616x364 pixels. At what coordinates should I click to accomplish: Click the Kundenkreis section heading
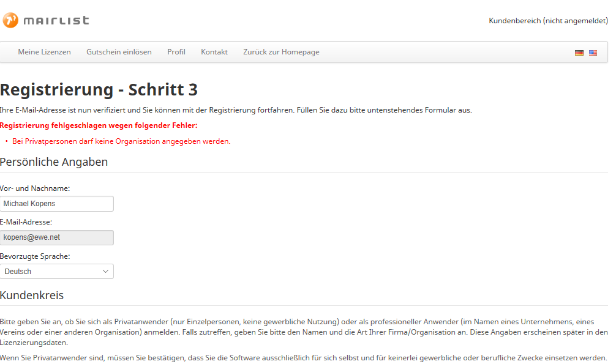(x=31, y=295)
